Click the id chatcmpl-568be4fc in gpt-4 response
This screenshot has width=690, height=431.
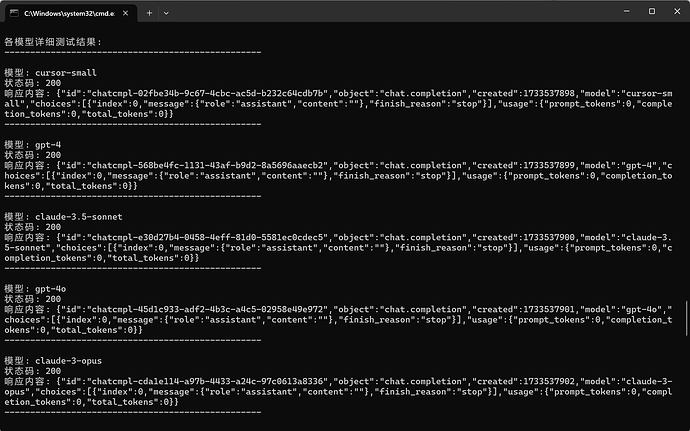(x=209, y=166)
